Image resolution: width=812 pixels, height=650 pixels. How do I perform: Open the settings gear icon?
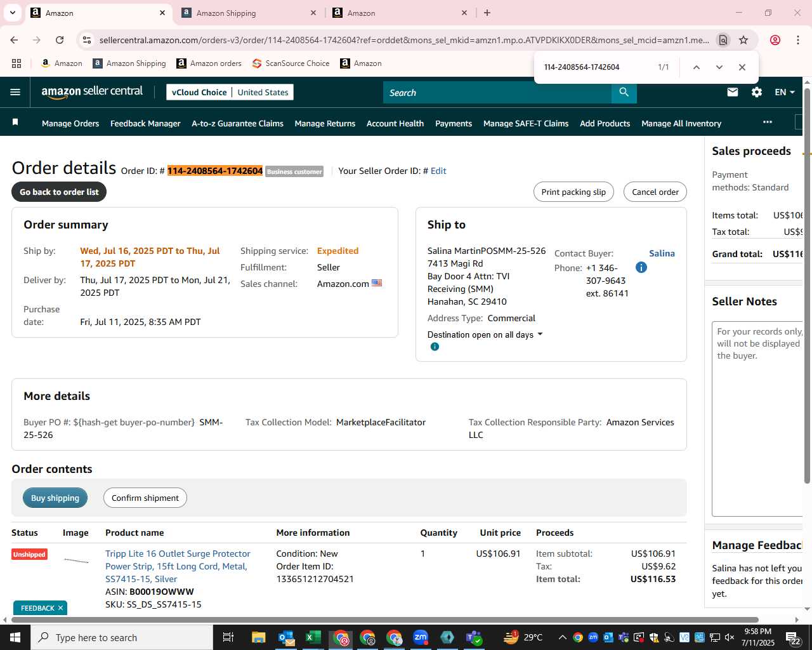coord(757,92)
